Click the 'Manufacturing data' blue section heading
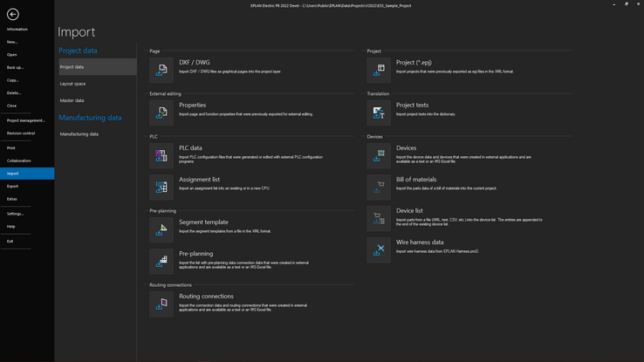644x362 pixels. pos(90,118)
